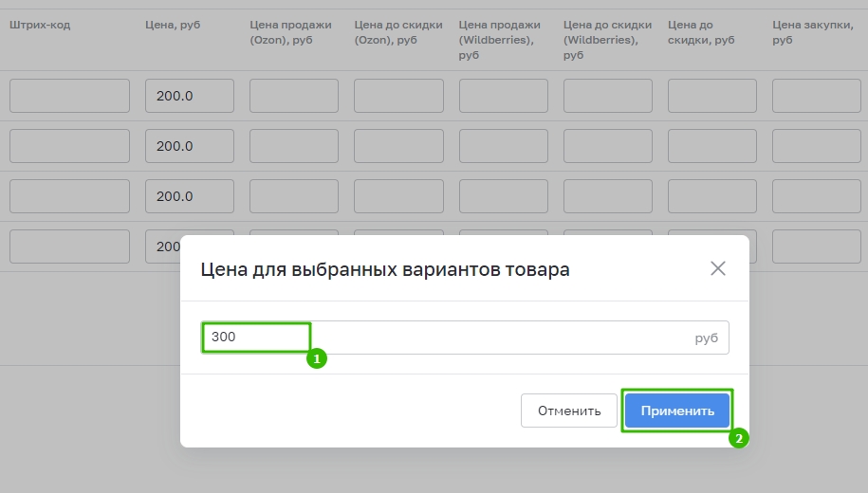Viewport: 868px width, 493px height.
Task: Close the price dialog with the X icon
Action: pos(718,268)
